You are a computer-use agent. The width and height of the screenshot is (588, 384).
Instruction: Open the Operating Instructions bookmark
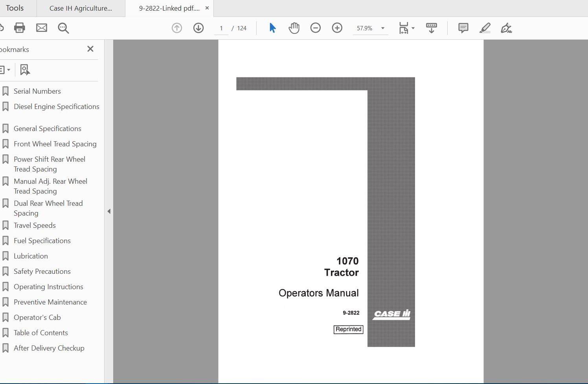48,287
